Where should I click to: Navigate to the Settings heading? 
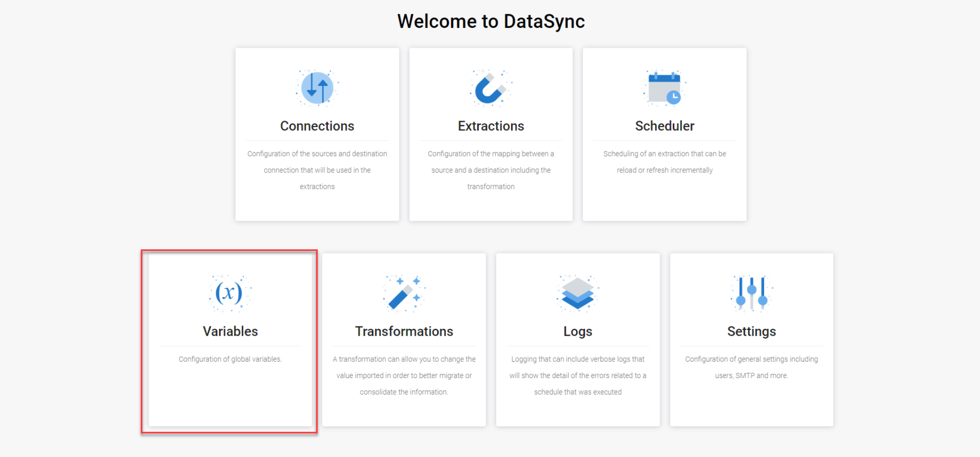point(752,332)
